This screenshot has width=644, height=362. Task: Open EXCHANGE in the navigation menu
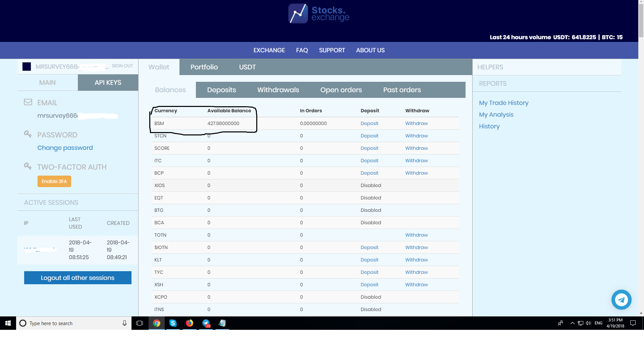coord(269,50)
